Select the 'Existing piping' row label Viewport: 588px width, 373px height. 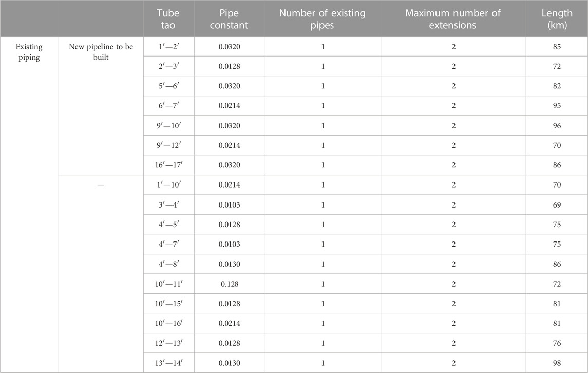coord(29,52)
